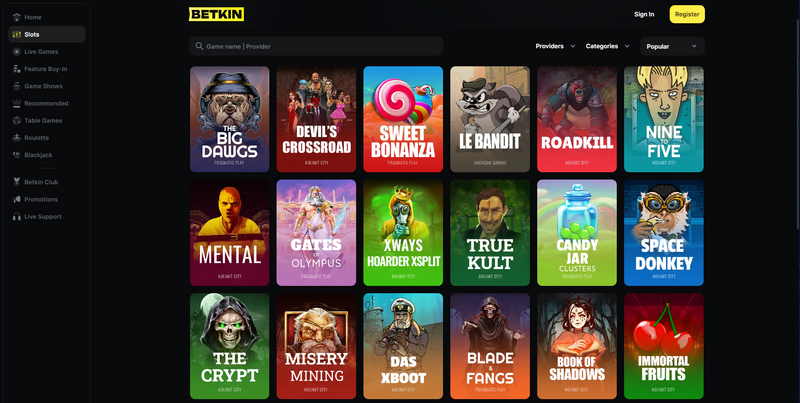Screen dimensions: 800x403
Task: Expand the Categories dropdown
Action: click(x=607, y=46)
